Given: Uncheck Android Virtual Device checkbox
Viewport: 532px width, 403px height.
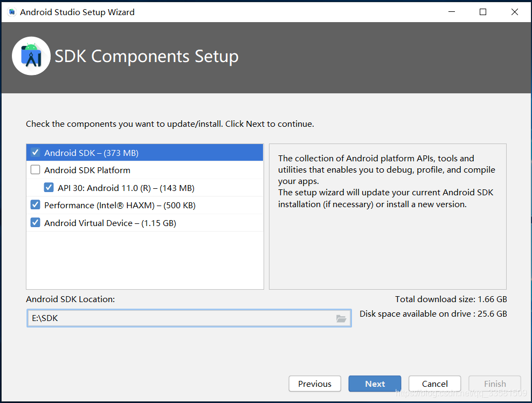Looking at the screenshot, I should coord(35,223).
